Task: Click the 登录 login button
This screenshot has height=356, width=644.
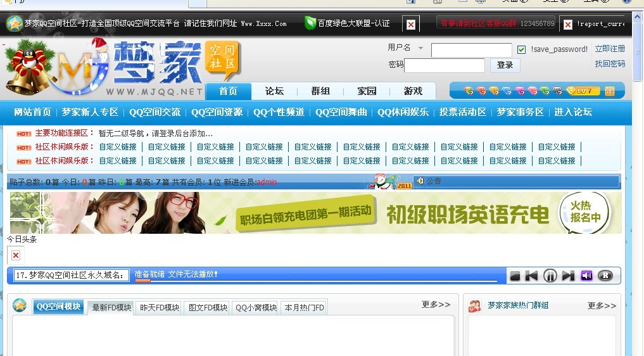Action: pyautogui.click(x=505, y=65)
